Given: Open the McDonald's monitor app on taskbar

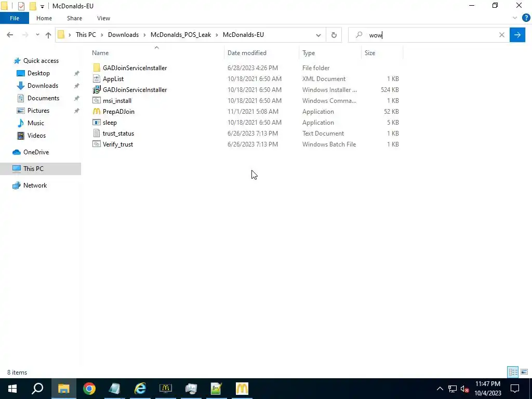Looking at the screenshot, I should (x=166, y=389).
